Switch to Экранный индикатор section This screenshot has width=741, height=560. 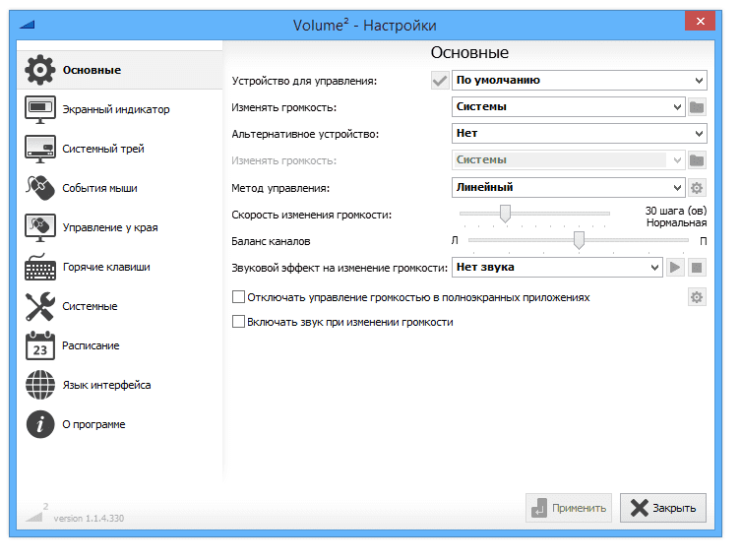click(115, 109)
